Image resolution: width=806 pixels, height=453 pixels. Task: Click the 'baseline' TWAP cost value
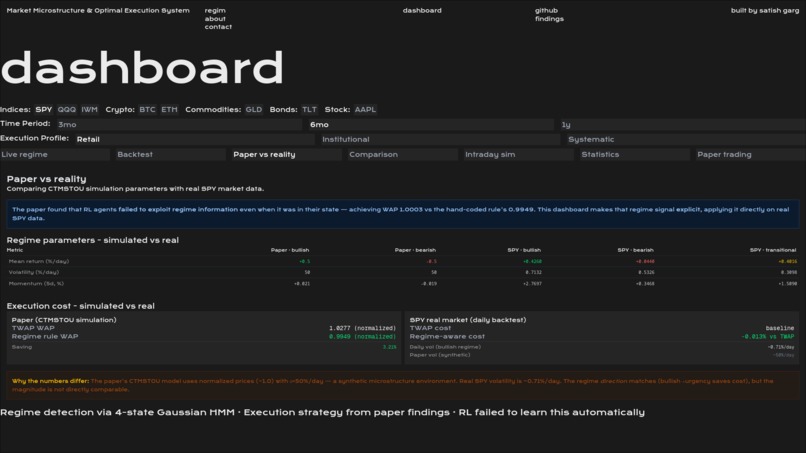(x=780, y=328)
